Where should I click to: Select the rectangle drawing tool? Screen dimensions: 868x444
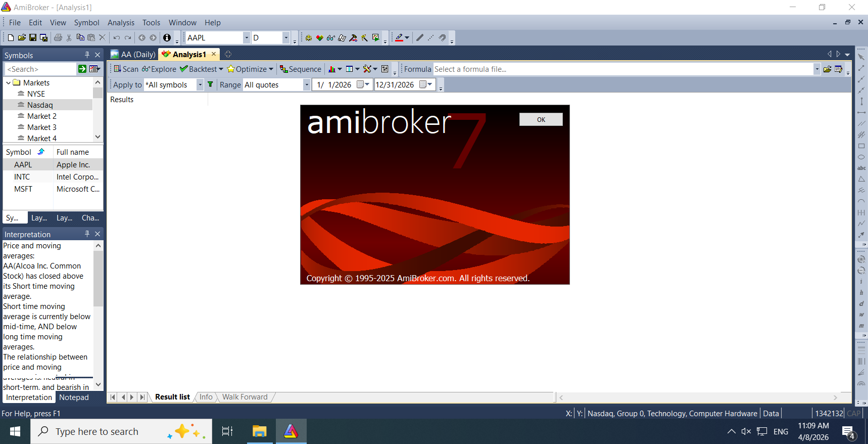pos(861,146)
